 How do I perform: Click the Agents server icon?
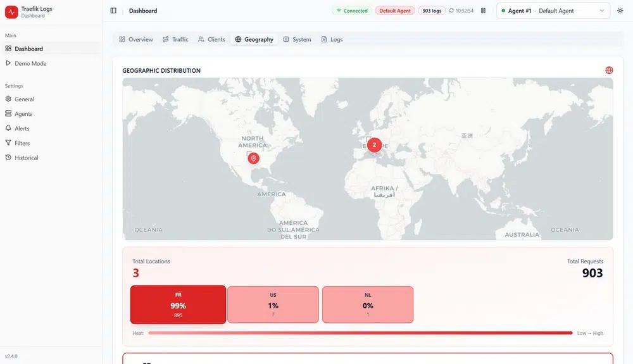tap(8, 113)
